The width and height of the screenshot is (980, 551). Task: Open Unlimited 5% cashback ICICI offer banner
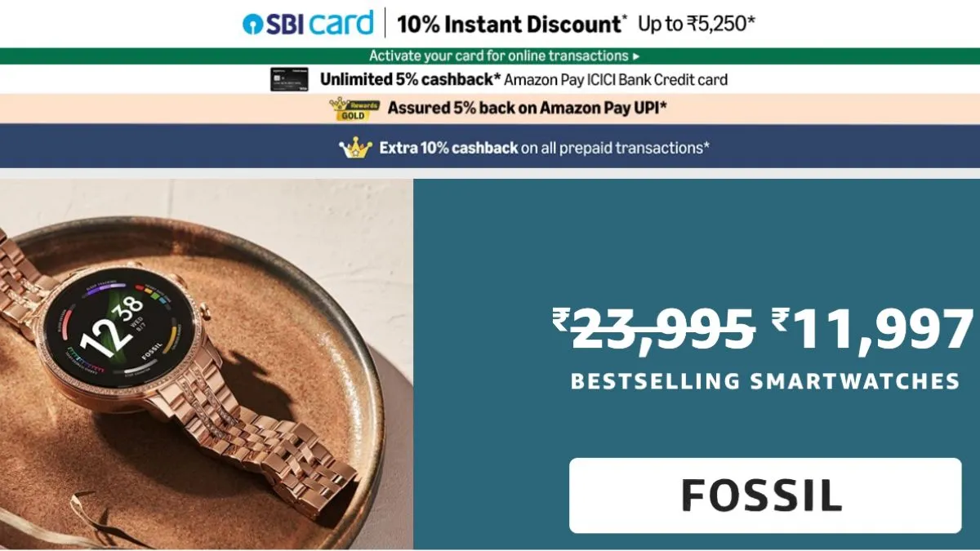(490, 79)
